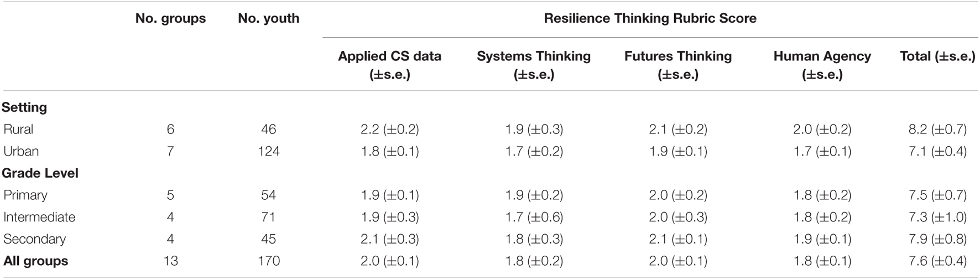The image size is (980, 279).
Task: Click the 'Human Agency' column header
Action: (x=822, y=65)
